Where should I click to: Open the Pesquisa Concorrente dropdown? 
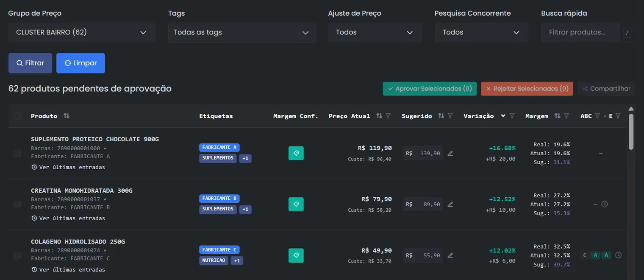[x=481, y=32]
